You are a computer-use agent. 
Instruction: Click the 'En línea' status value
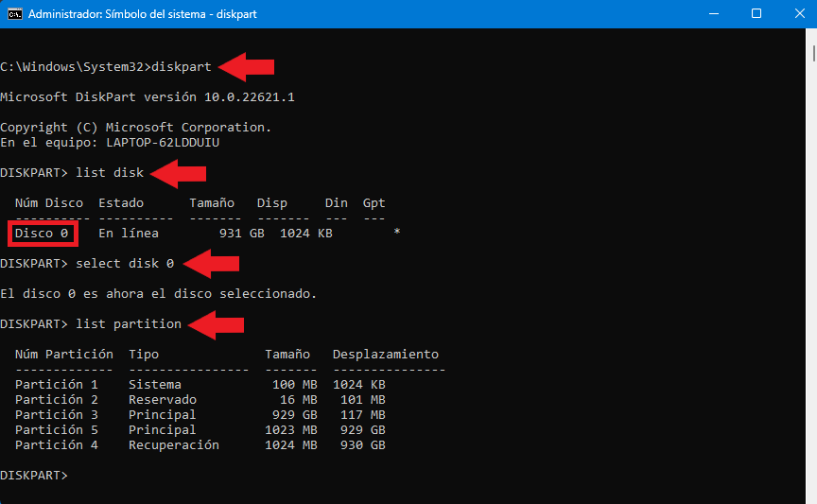(129, 233)
